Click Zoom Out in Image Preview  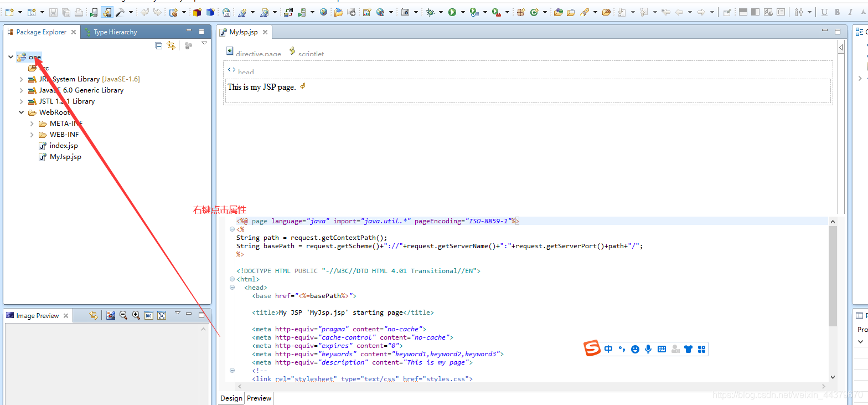pos(123,315)
